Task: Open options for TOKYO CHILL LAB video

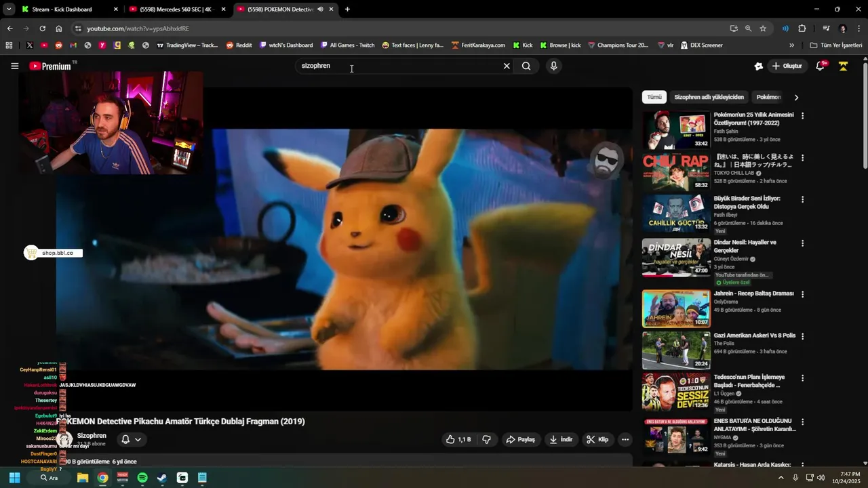Action: (802, 157)
